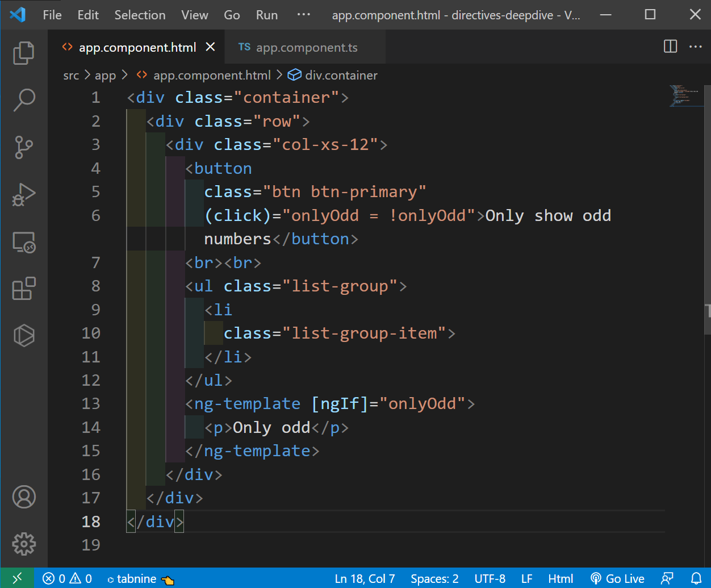The image size is (711, 588).
Task: Change language mode Html
Action: tap(561, 579)
